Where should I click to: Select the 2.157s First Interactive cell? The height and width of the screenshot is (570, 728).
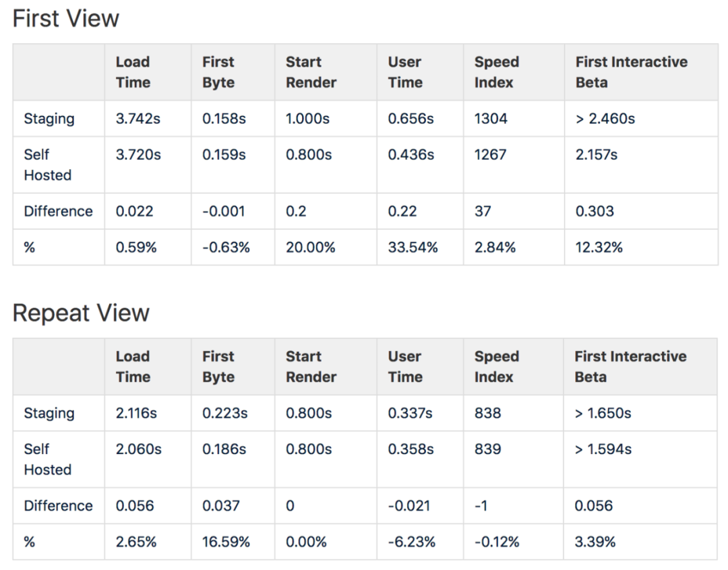pos(597,155)
